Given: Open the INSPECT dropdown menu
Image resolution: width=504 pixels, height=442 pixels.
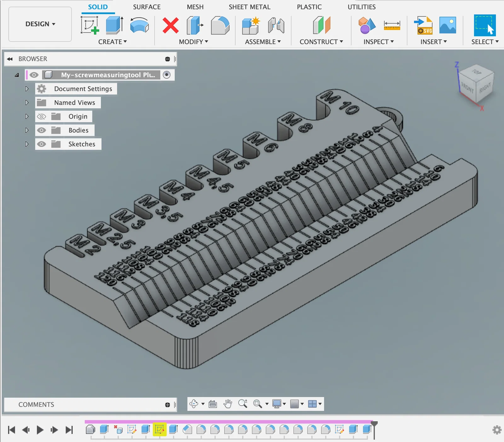Looking at the screenshot, I should pos(379,42).
